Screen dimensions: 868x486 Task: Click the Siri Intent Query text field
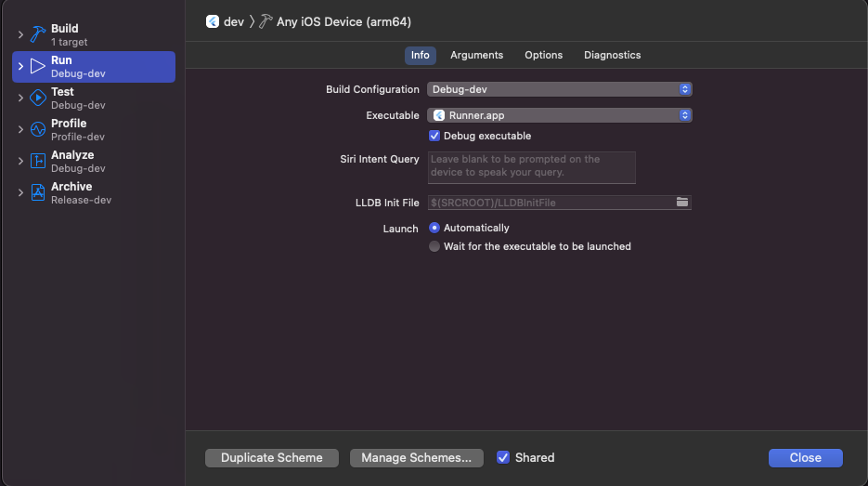(x=531, y=167)
